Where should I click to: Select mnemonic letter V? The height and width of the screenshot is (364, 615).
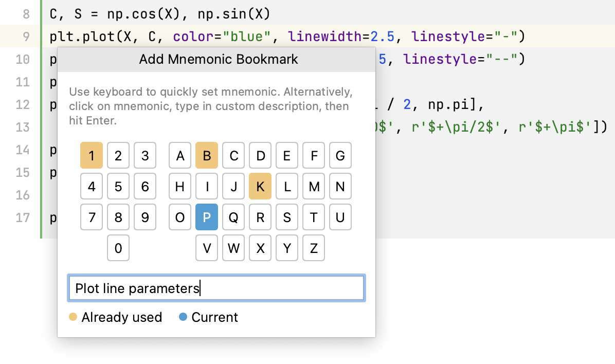pos(206,248)
